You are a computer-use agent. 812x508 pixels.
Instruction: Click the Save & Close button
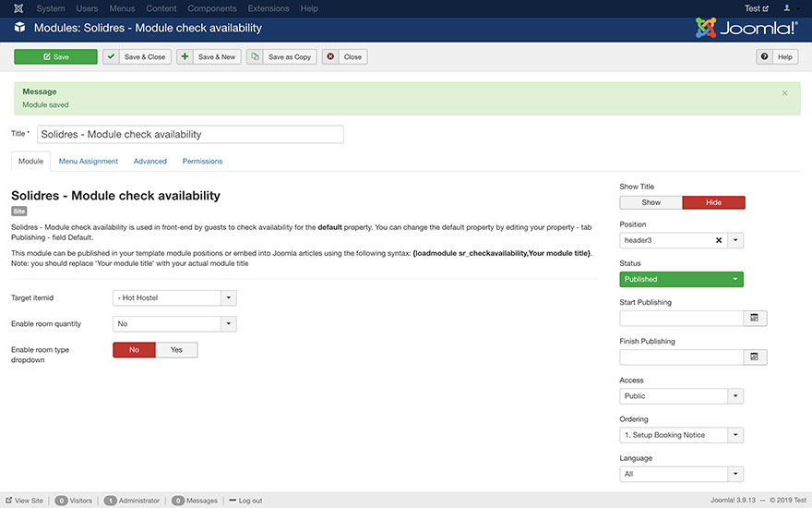pos(137,56)
